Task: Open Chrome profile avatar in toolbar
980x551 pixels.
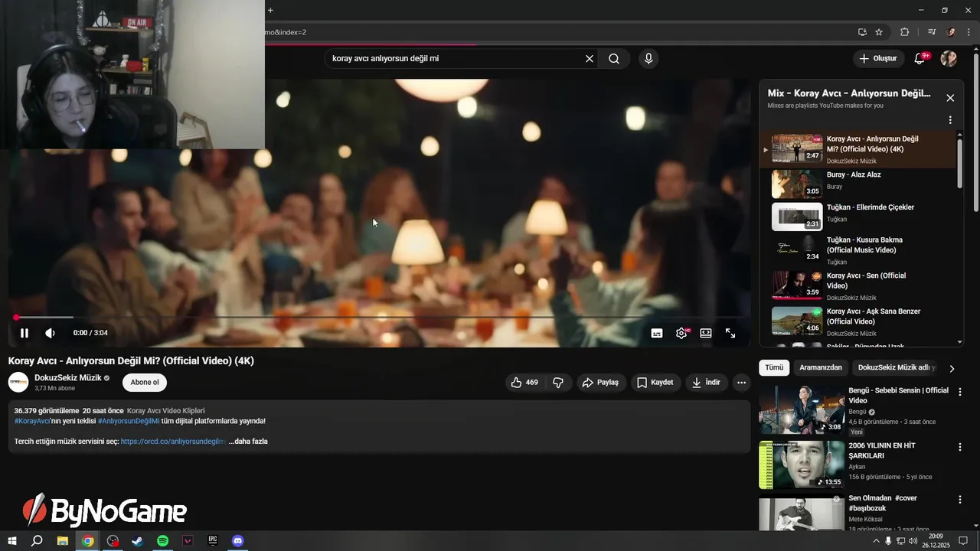Action: (x=952, y=32)
